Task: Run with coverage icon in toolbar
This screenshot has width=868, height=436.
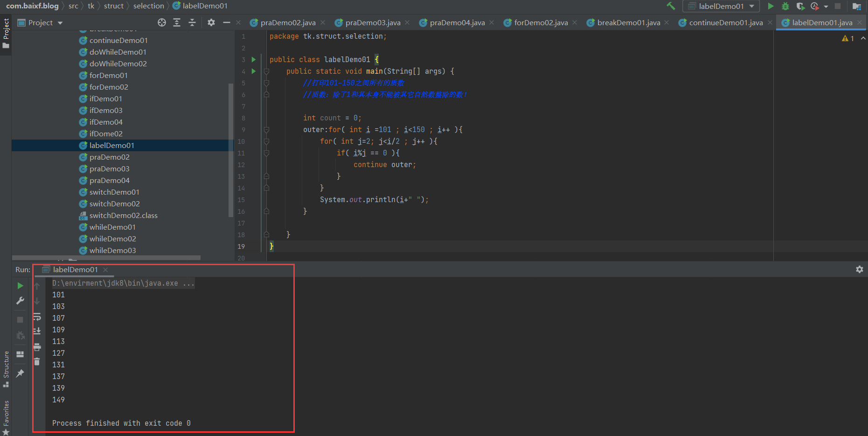Action: (x=800, y=6)
